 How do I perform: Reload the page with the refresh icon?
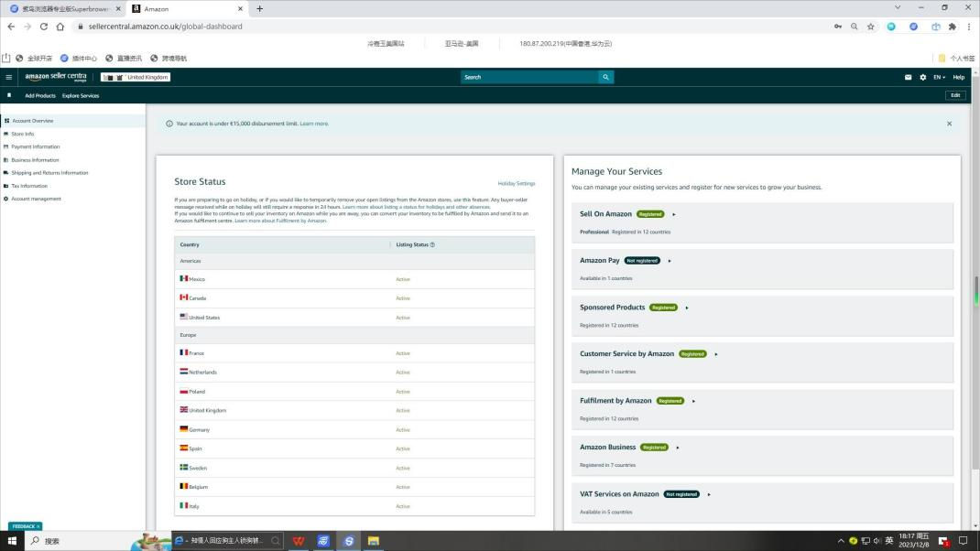44,27
